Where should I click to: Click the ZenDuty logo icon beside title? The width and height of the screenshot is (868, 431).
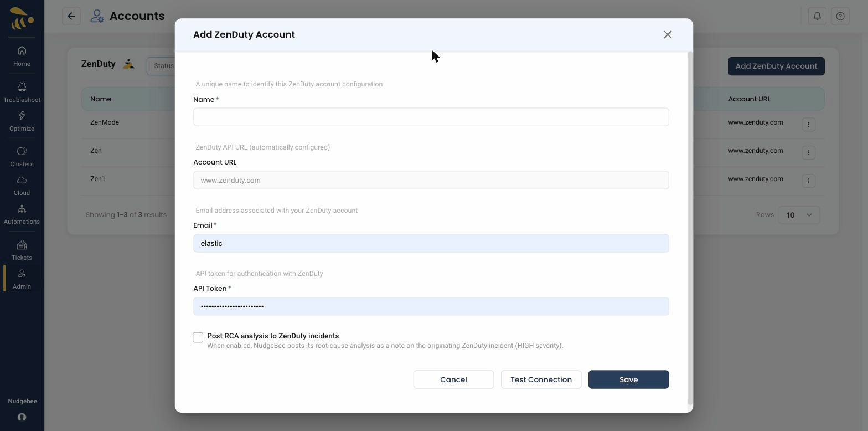128,64
